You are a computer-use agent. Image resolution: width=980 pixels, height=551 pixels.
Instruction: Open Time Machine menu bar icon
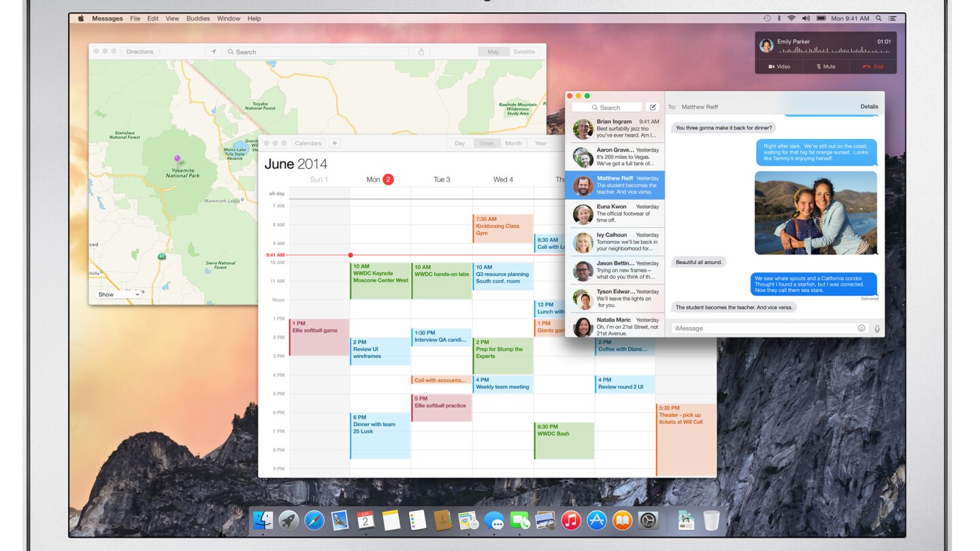(767, 18)
